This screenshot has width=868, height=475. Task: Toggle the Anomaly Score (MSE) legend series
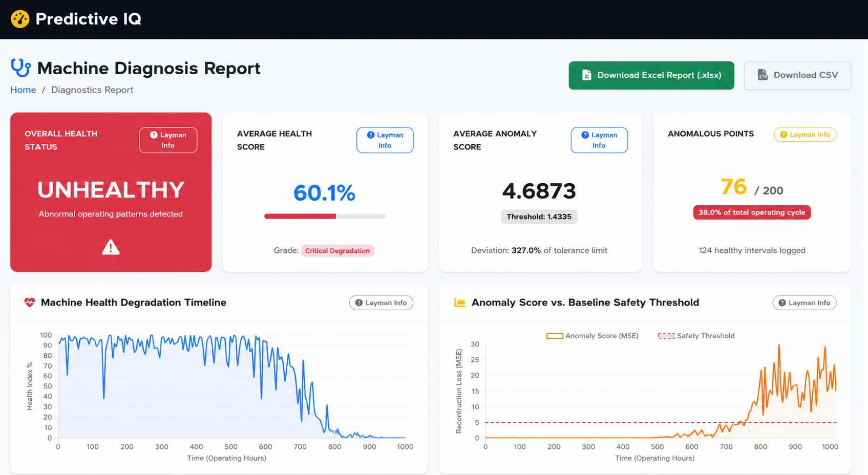click(592, 336)
